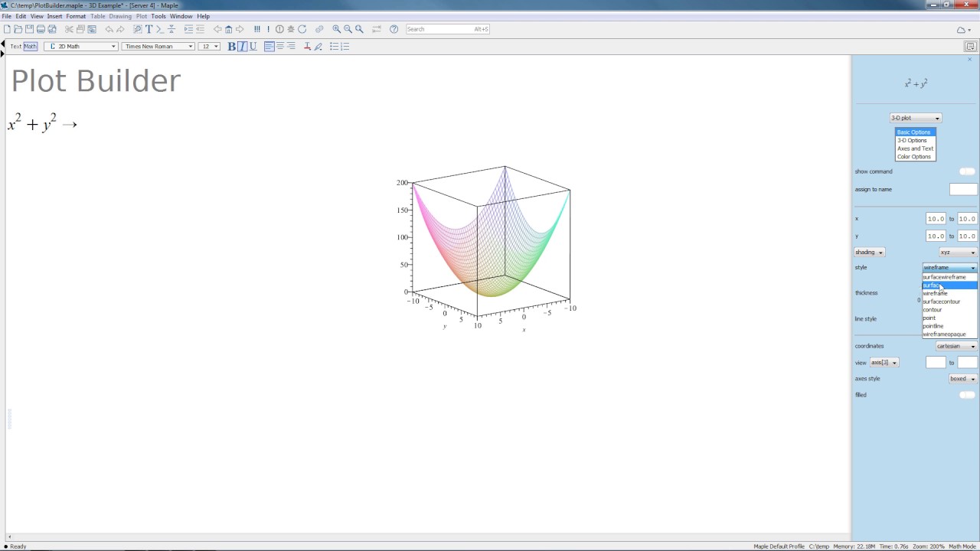The image size is (980, 551).
Task: Insert Maple prompt with >_ icon
Action: click(160, 29)
